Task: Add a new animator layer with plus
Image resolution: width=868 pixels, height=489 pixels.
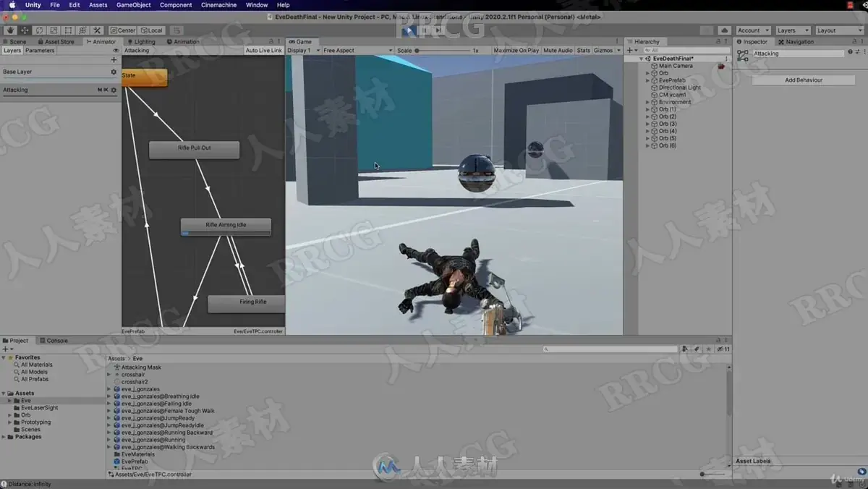Action: (x=114, y=60)
